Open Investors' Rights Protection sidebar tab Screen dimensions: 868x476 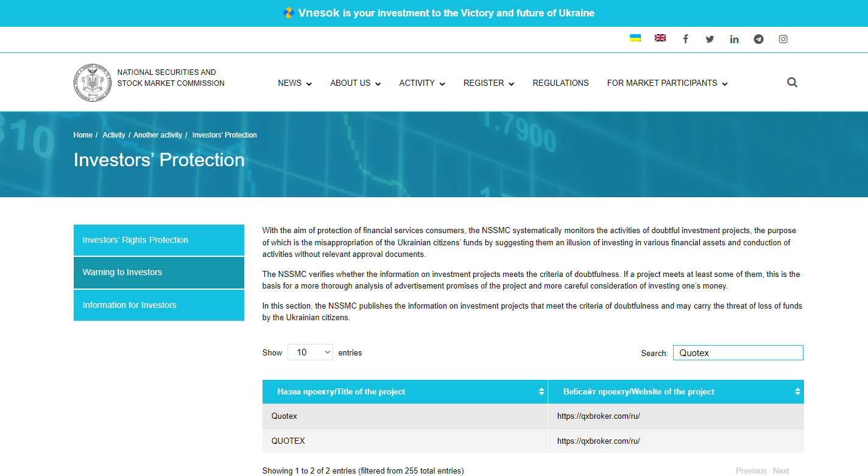[159, 240]
